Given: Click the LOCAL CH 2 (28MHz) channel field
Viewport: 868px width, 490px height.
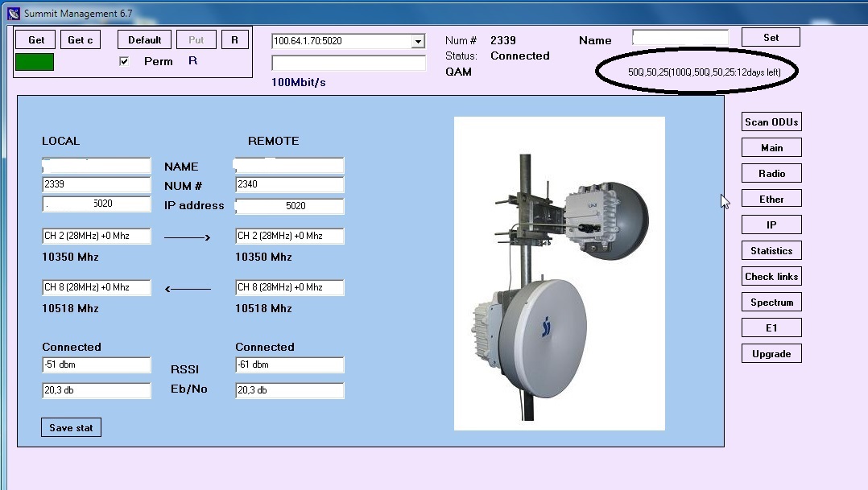Looking at the screenshot, I should click(97, 237).
